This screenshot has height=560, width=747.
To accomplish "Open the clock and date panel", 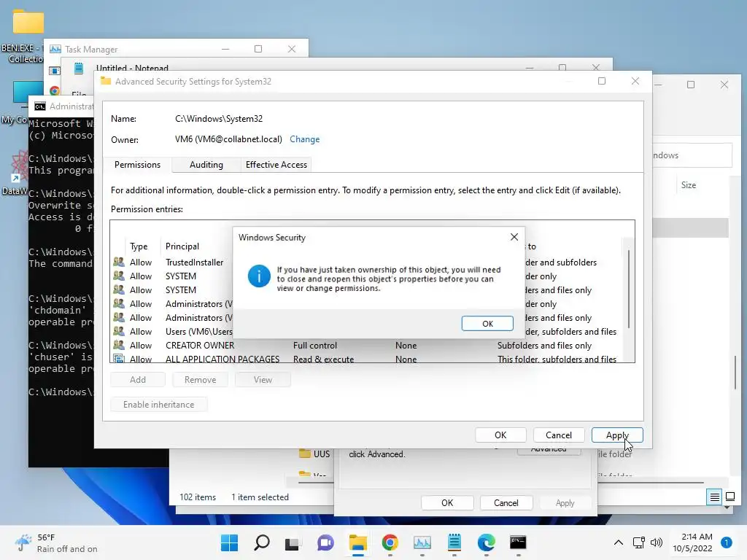I will click(x=692, y=542).
